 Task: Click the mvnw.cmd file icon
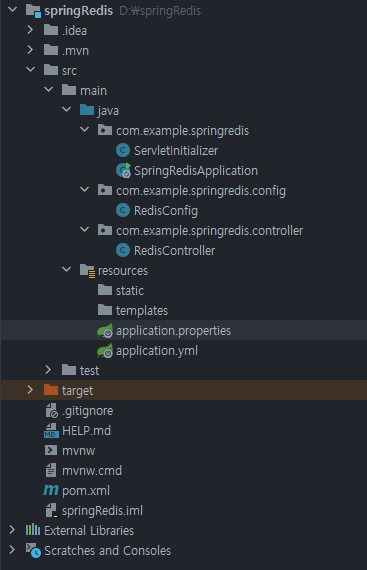pos(51,470)
